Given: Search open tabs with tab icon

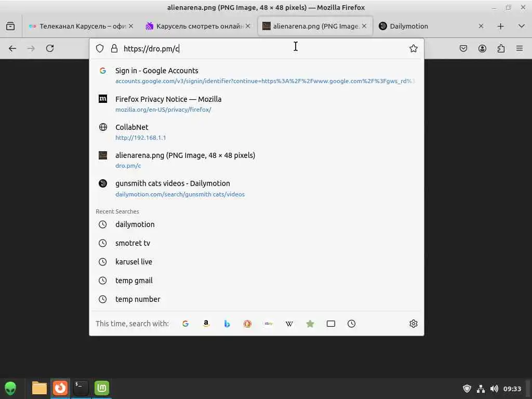Looking at the screenshot, I should point(331,324).
